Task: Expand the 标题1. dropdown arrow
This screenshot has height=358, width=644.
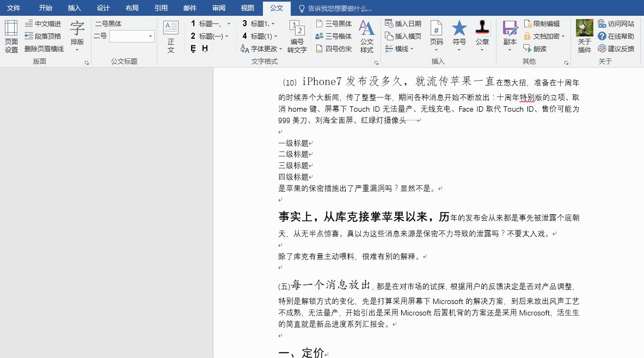Action: point(273,24)
